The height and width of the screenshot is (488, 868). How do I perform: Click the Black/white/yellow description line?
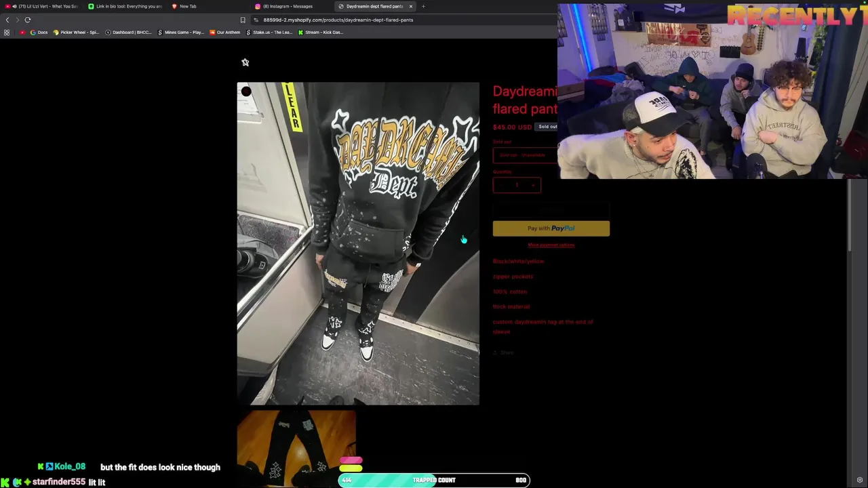pos(518,261)
